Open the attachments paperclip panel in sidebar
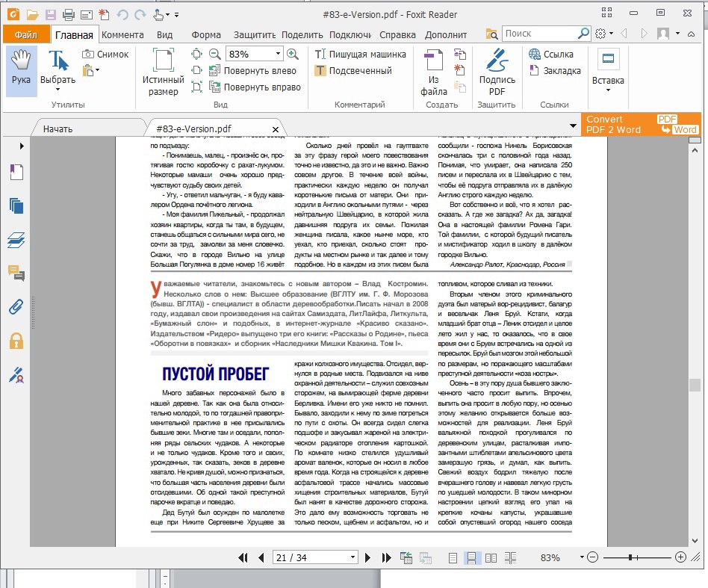 [x=16, y=306]
